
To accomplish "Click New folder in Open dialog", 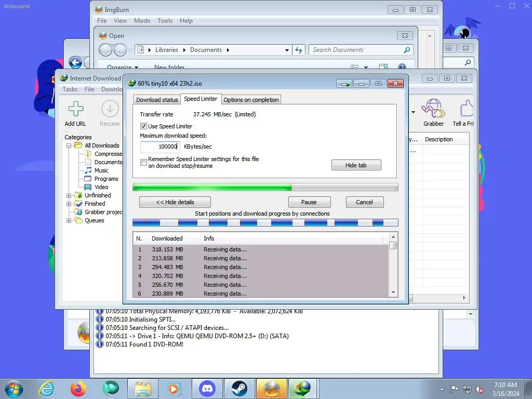I will tap(169, 67).
